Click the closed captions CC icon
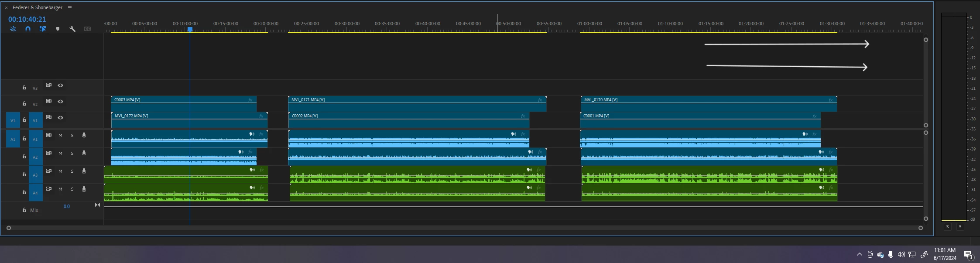The width and height of the screenshot is (980, 263). [x=87, y=29]
